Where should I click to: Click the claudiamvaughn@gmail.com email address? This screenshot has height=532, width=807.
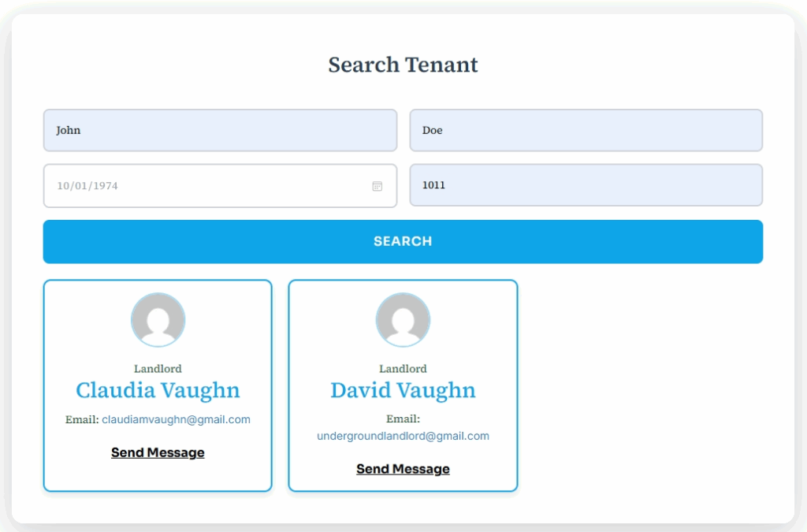[176, 420]
